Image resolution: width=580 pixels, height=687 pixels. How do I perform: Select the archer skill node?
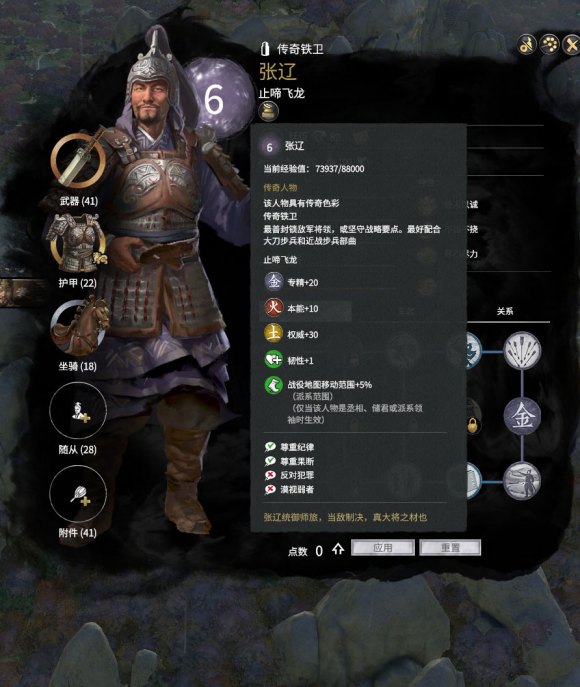click(522, 481)
